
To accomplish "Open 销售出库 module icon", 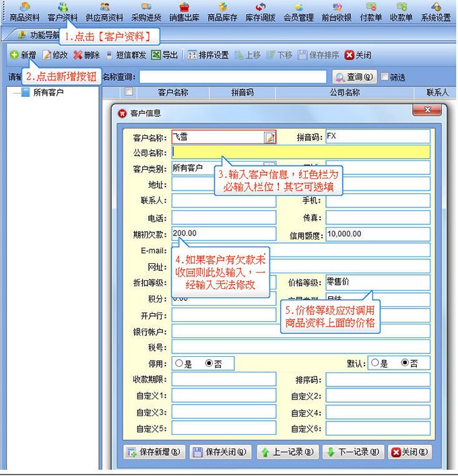I will click(x=184, y=12).
